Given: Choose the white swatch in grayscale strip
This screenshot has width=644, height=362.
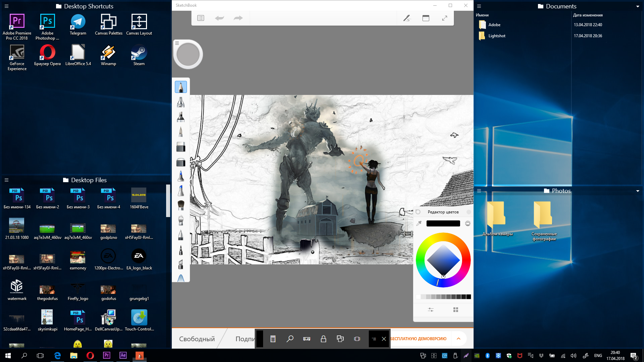Looking at the screenshot, I should point(418,297).
